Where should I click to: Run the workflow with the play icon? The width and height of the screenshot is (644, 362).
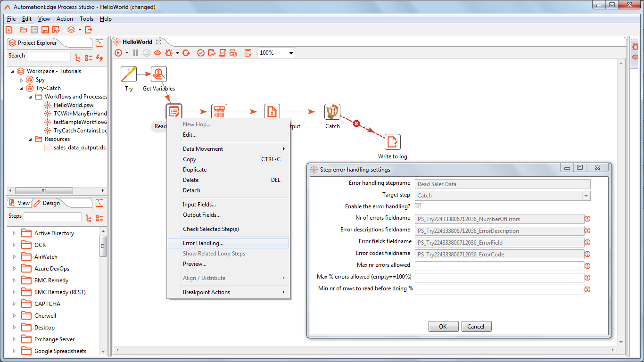tap(118, 53)
